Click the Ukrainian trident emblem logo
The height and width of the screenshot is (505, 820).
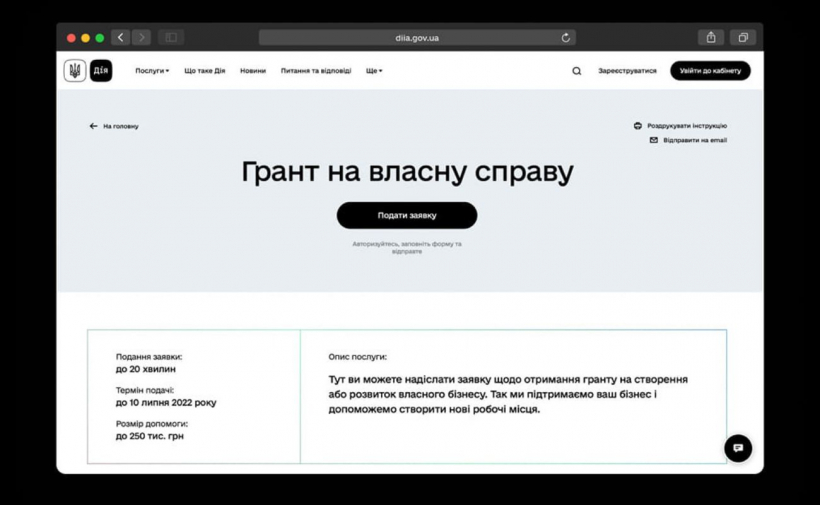(75, 71)
